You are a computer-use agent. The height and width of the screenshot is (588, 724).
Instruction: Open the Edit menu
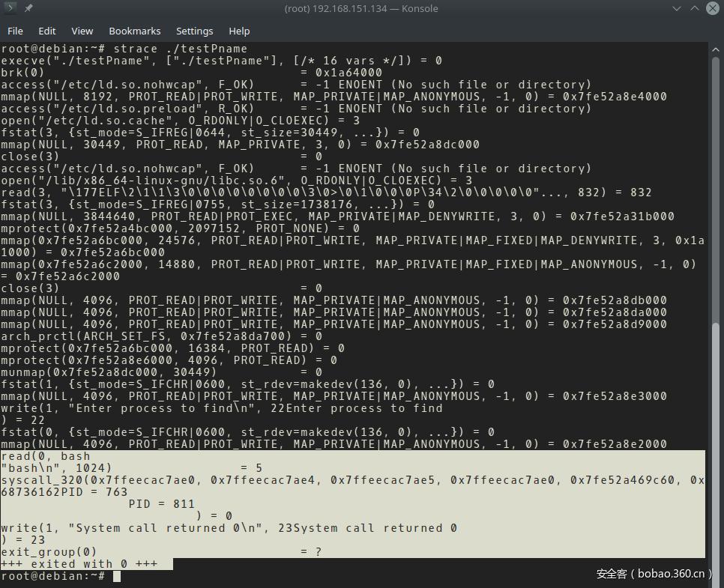coord(46,31)
